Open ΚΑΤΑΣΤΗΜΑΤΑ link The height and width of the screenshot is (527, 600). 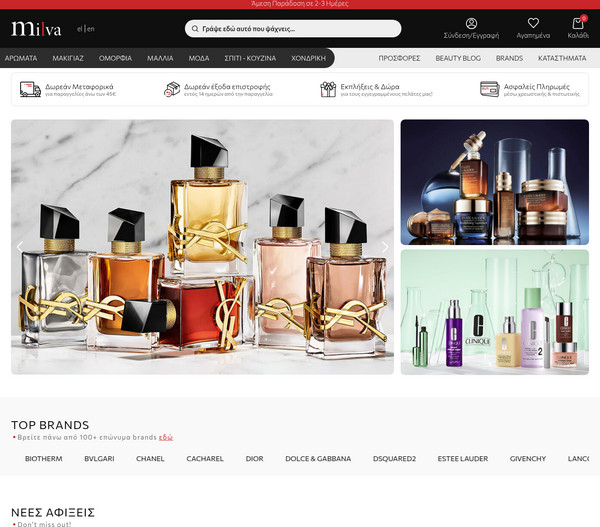pyautogui.click(x=562, y=58)
